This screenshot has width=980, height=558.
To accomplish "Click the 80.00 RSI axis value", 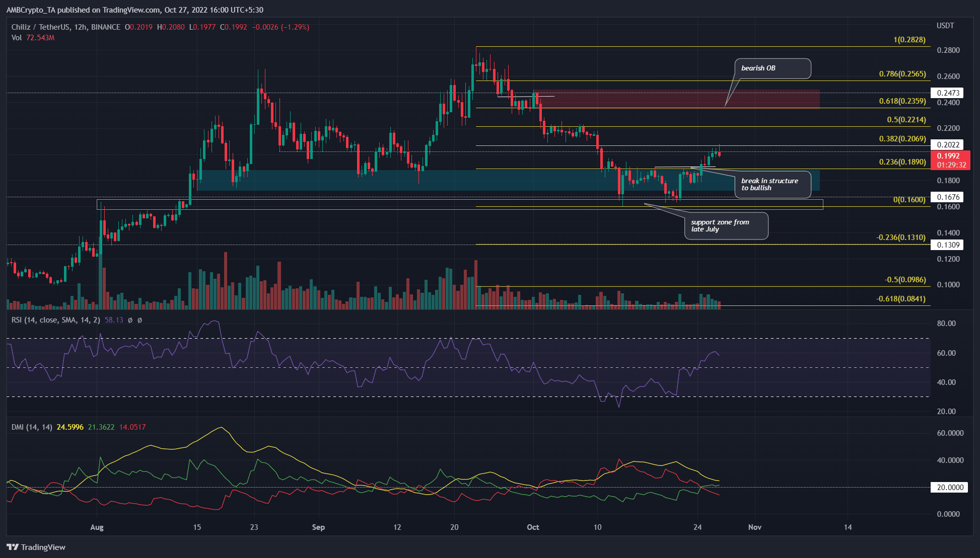I will (946, 324).
